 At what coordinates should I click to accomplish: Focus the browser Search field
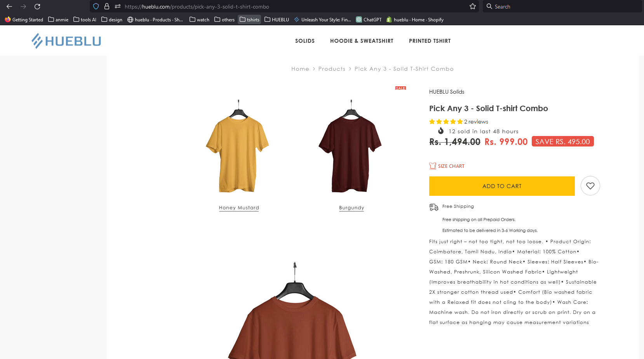562,7
